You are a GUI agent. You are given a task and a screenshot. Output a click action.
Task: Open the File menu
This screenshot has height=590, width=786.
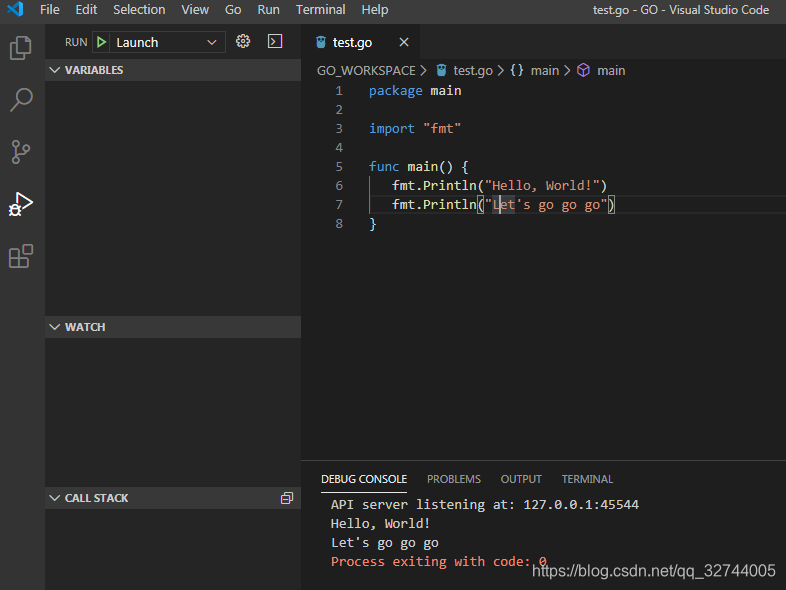coord(50,10)
